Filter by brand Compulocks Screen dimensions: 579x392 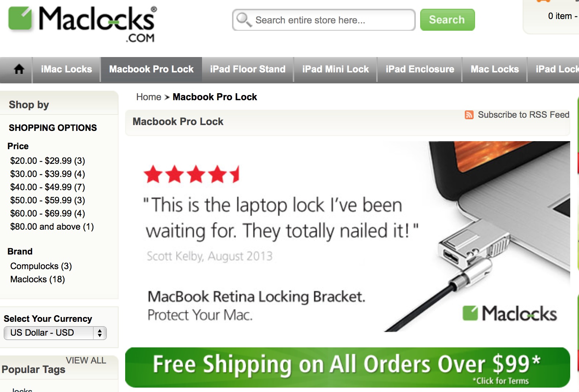click(x=41, y=266)
